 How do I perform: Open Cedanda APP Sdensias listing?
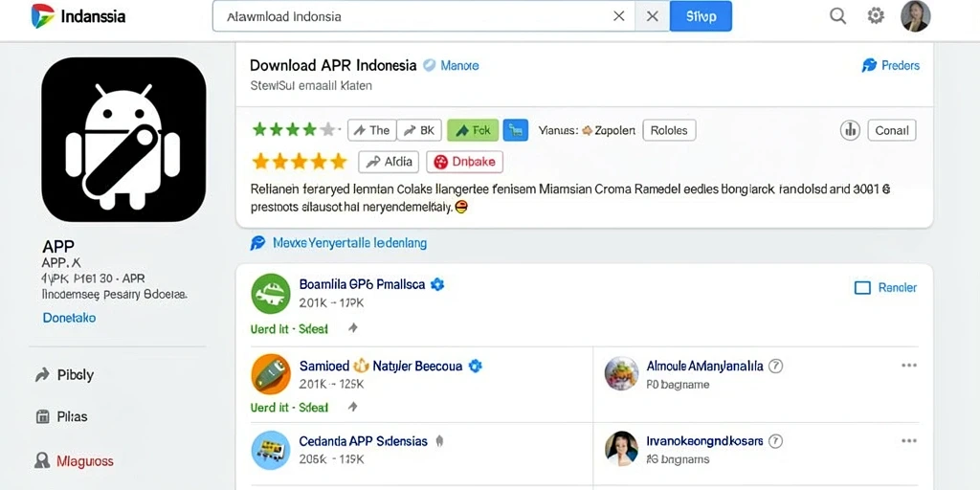click(363, 441)
